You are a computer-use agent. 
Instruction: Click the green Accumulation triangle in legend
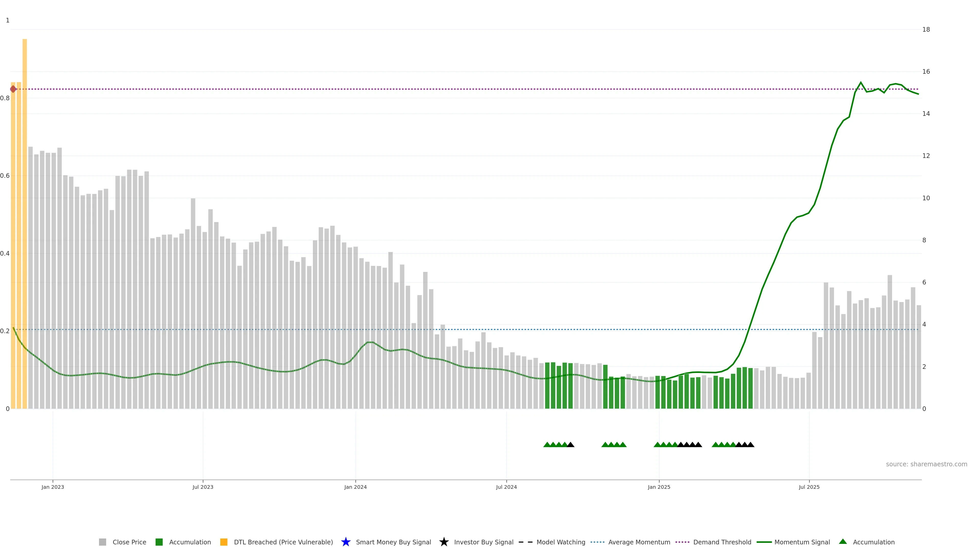tap(843, 541)
